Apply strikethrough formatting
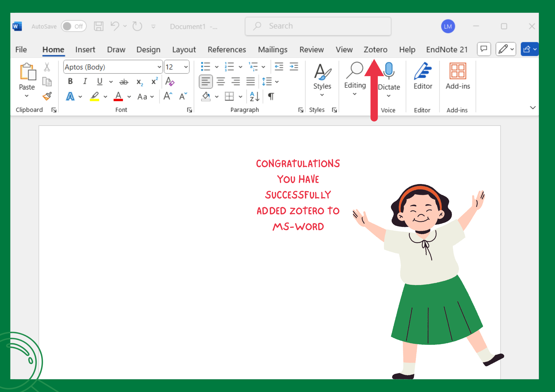This screenshot has width=555, height=392. click(x=124, y=82)
